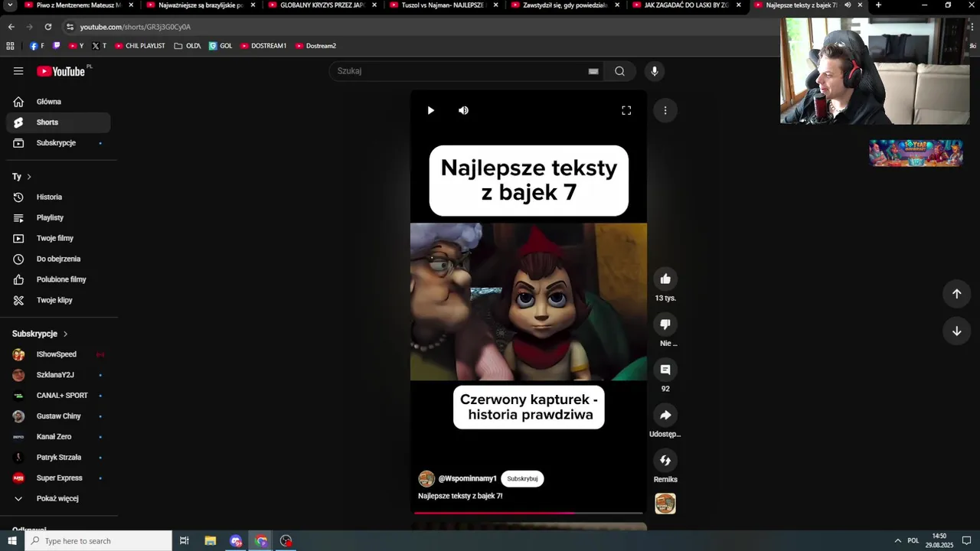Screen dimensions: 980x551
Task: Open the browser tab search dropdown arrow
Action: (x=11, y=5)
